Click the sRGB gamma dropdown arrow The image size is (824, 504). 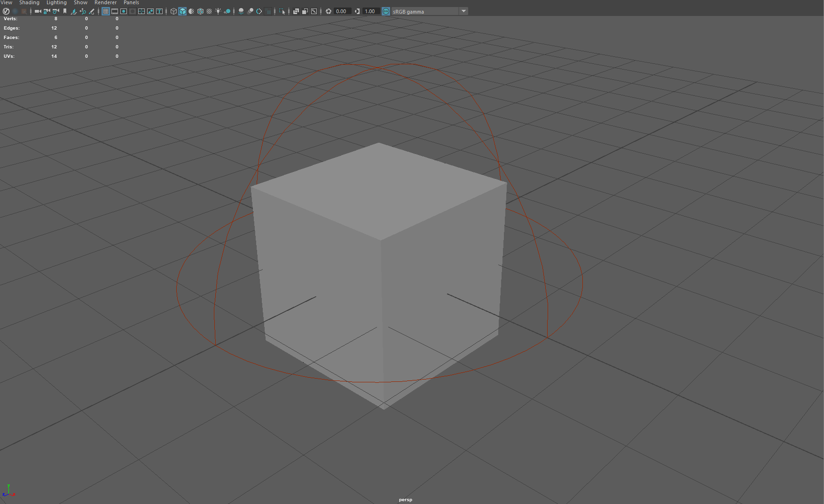click(463, 11)
